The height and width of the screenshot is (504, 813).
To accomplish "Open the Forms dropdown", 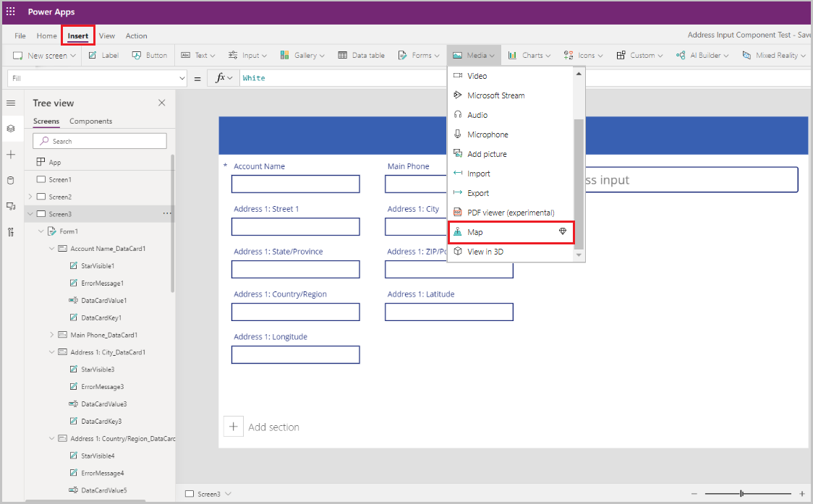I will pos(419,56).
